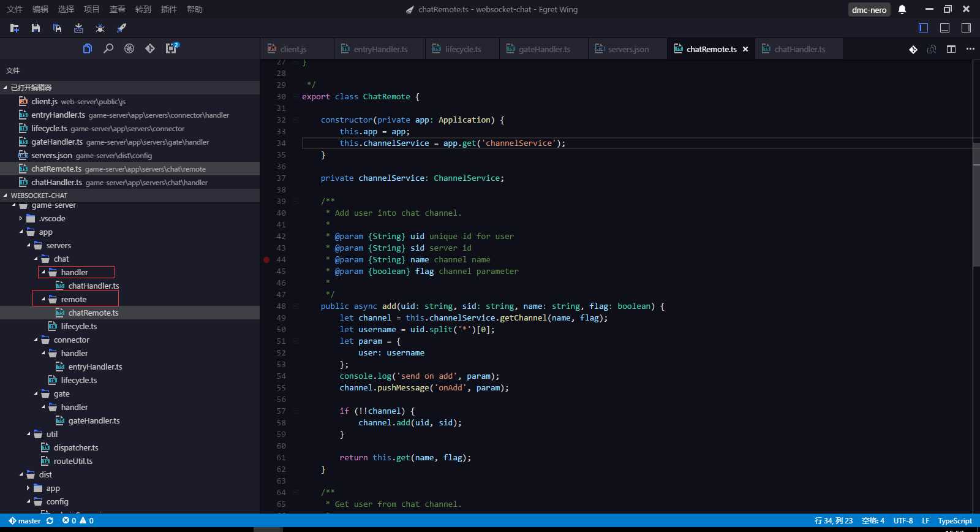Toggle the breakpoint on line 44
The height and width of the screenshot is (532, 980).
(266, 260)
